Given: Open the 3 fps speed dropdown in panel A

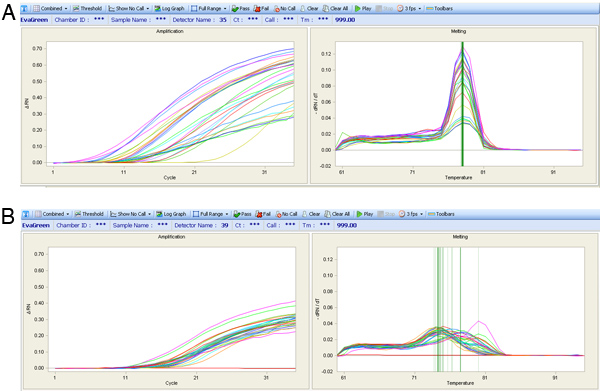Looking at the screenshot, I should (x=409, y=8).
